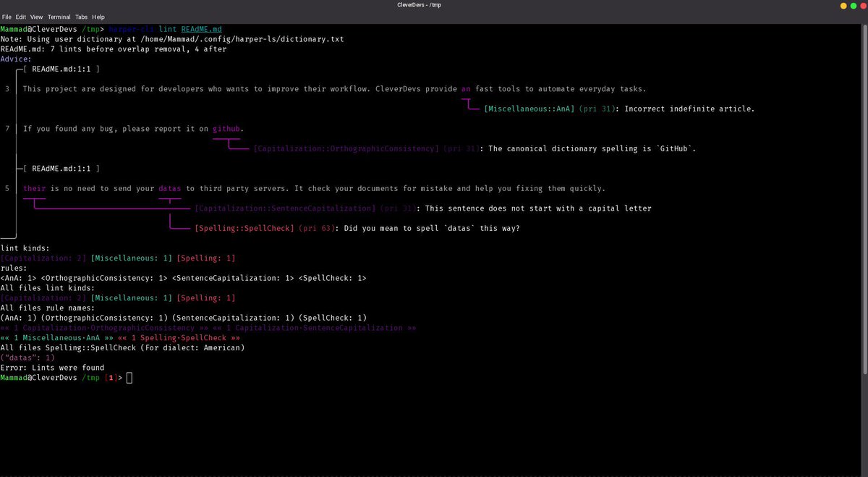Click "This sentence does not start with a capital letter"
868x477 pixels.
pyautogui.click(x=538, y=208)
